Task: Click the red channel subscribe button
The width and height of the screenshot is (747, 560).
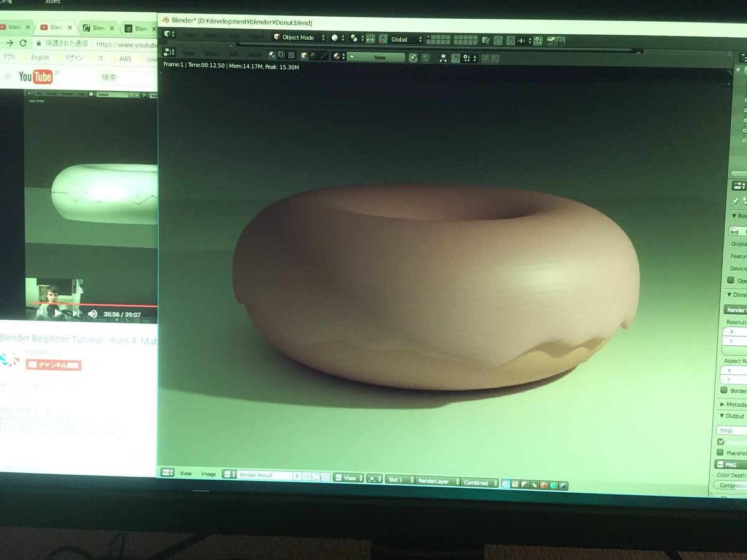Action: click(54, 365)
